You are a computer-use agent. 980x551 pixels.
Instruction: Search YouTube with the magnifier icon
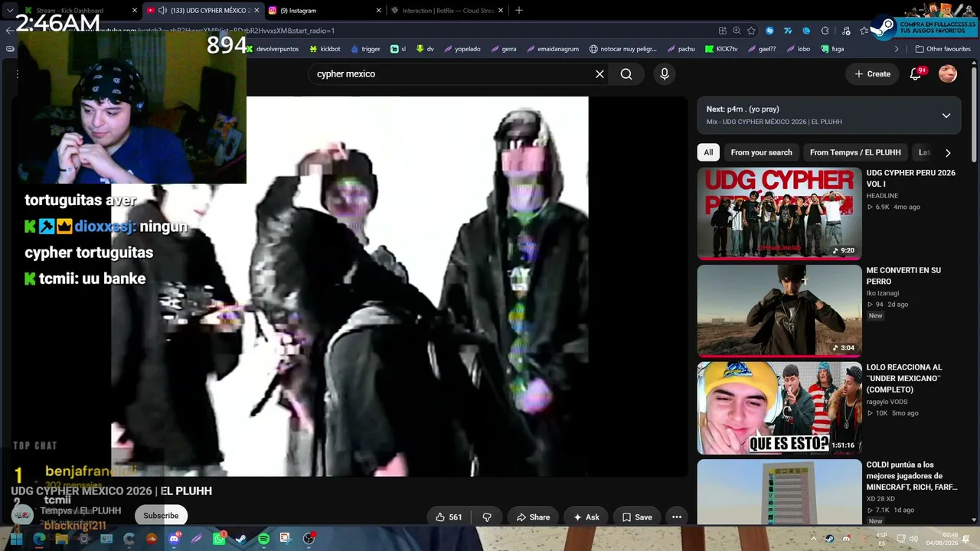(626, 74)
